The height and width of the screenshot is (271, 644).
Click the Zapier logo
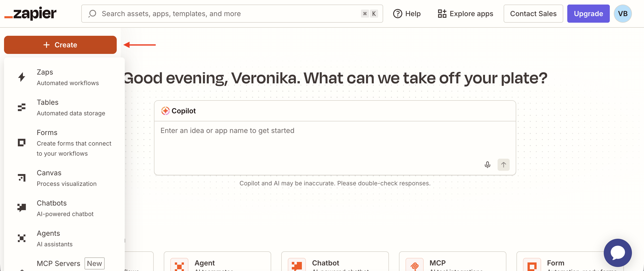30,14
